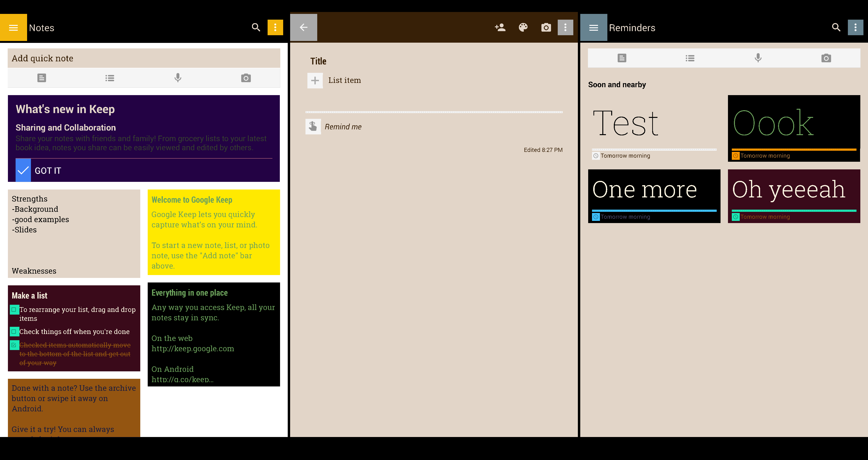The height and width of the screenshot is (460, 868).
Task: Open the Reminders navigation hamburger menu
Action: point(594,28)
